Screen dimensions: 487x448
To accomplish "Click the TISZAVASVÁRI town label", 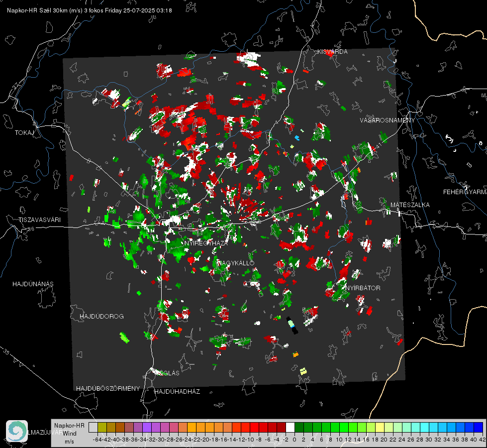I will click(39, 220).
